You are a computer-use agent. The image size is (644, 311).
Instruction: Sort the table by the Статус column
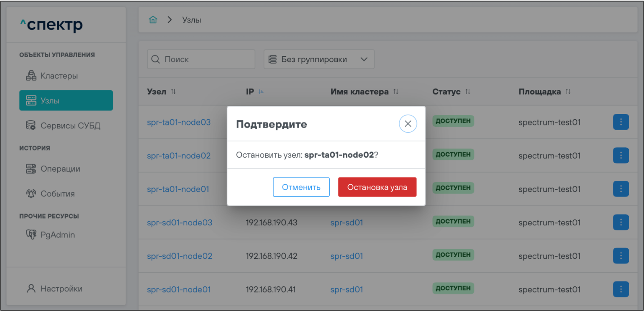468,92
